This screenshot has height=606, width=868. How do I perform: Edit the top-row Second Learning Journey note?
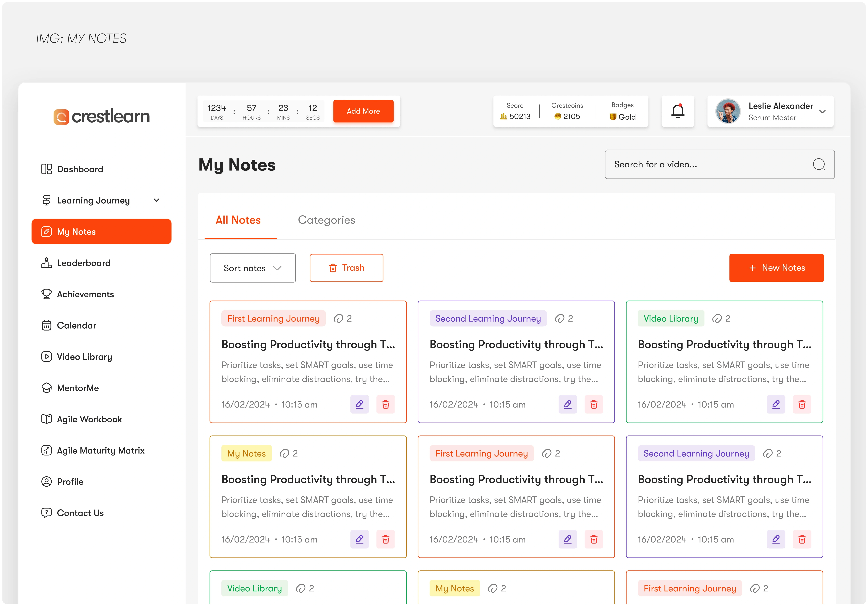pyautogui.click(x=568, y=404)
